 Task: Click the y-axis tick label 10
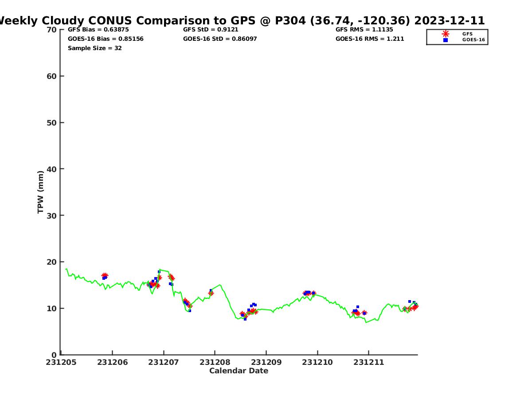pos(52,309)
